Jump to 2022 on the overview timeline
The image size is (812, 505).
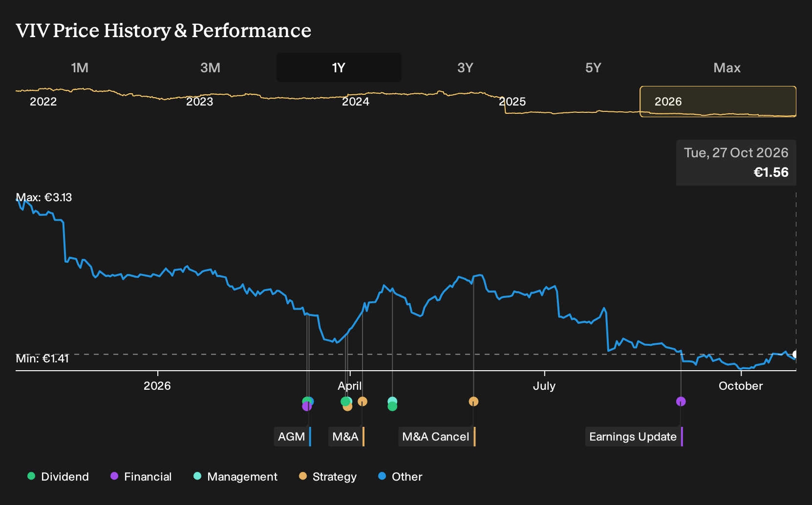tap(43, 102)
